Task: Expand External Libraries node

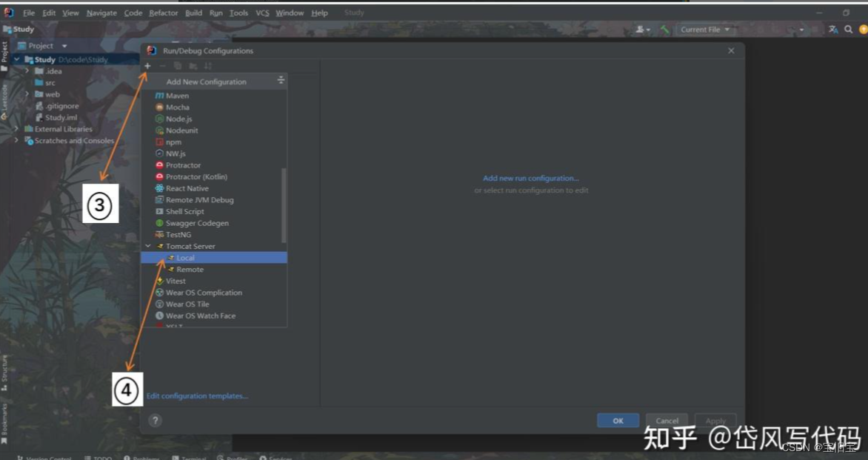Action: (16, 129)
